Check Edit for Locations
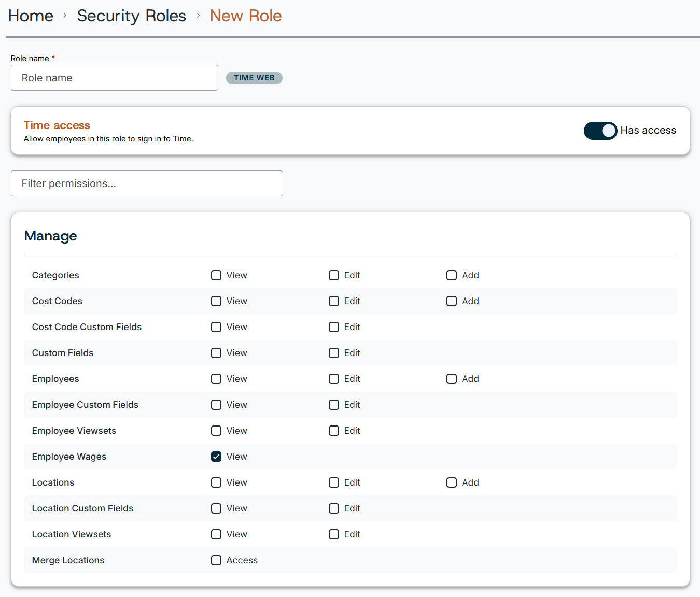The image size is (700, 597). 334,482
